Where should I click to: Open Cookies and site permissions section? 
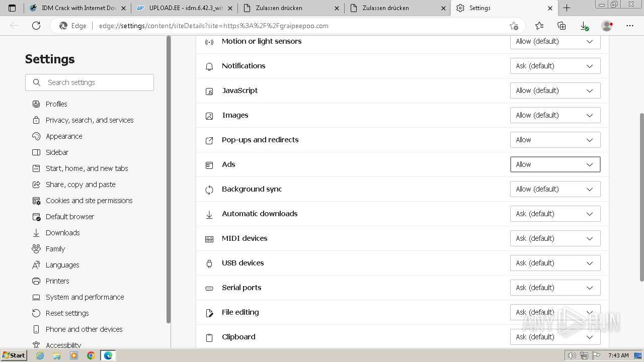pos(89,201)
